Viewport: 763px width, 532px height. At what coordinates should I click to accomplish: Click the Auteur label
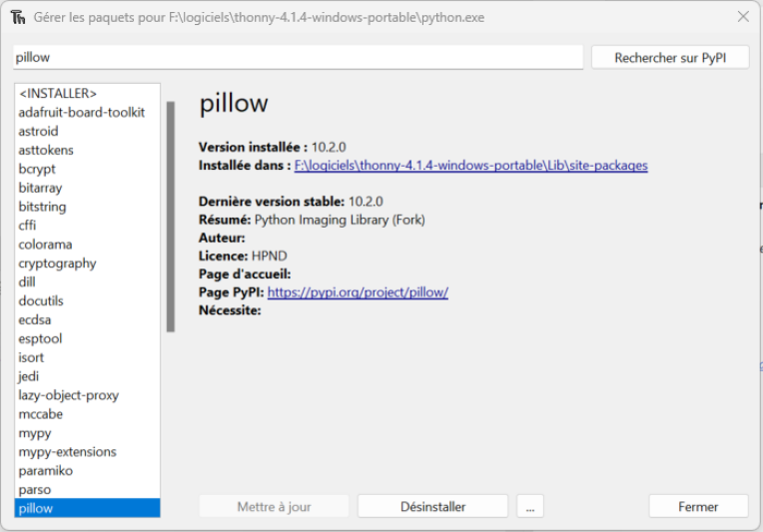tap(222, 238)
